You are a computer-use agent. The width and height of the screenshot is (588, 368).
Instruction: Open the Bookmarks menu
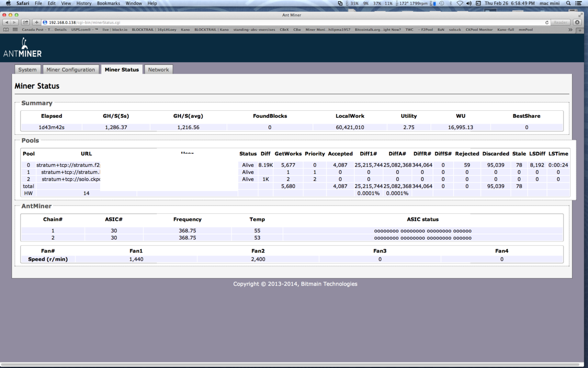[108, 3]
